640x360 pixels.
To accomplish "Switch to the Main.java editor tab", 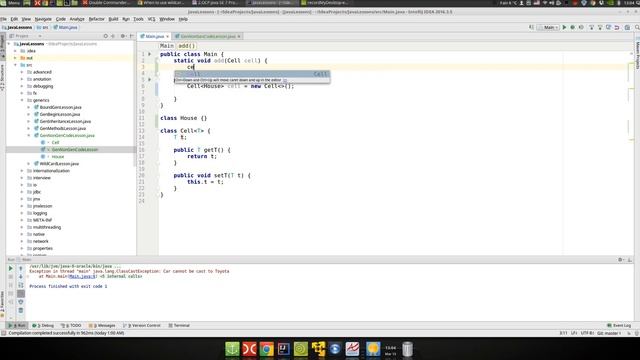I will [154, 36].
